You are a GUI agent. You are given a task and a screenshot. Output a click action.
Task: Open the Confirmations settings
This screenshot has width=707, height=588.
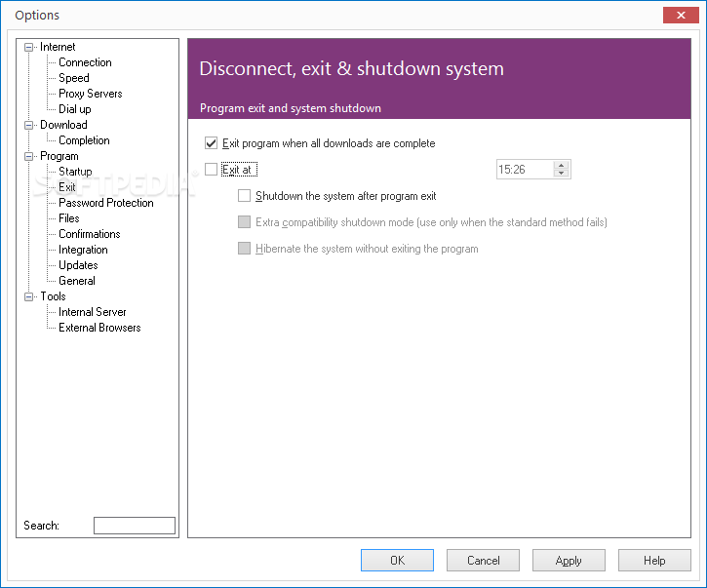click(x=90, y=234)
